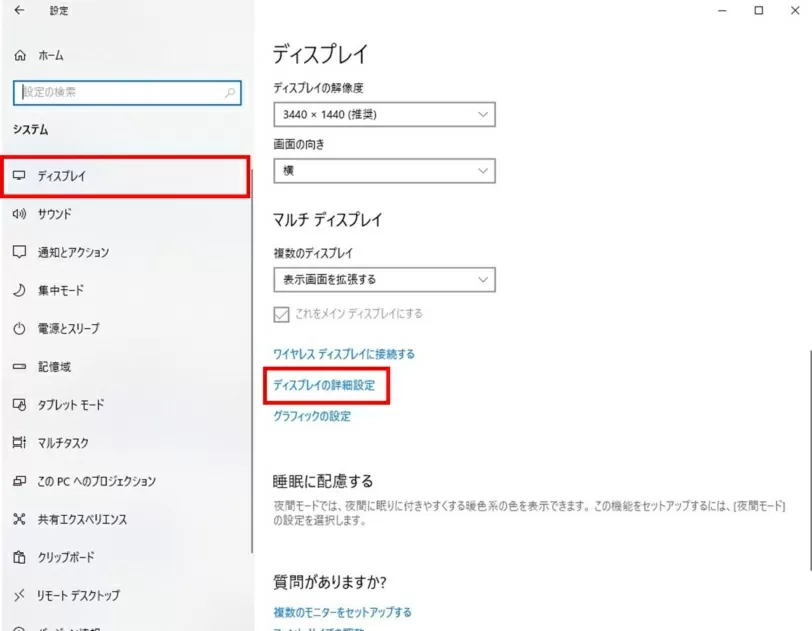This screenshot has width=812, height=631.
Task: Close the Settings window
Action: (795, 10)
